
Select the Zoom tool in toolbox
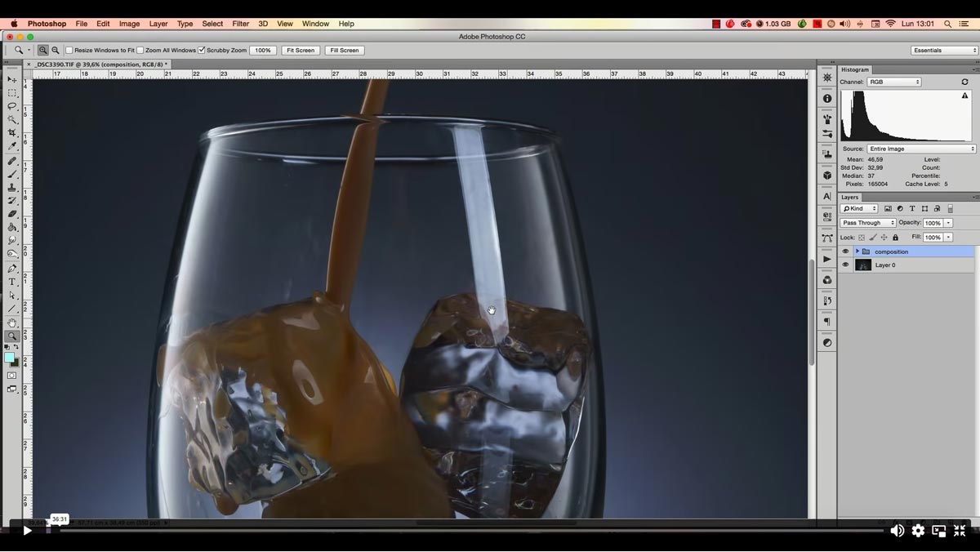point(12,336)
